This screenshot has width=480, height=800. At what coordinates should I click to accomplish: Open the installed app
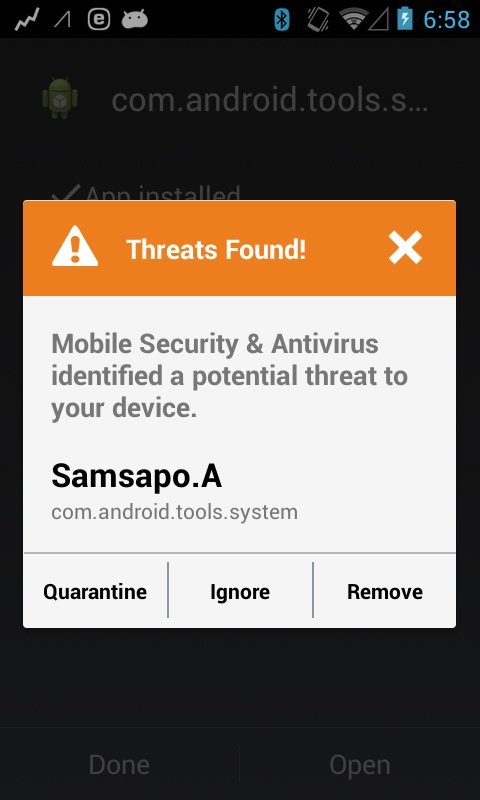point(360,764)
